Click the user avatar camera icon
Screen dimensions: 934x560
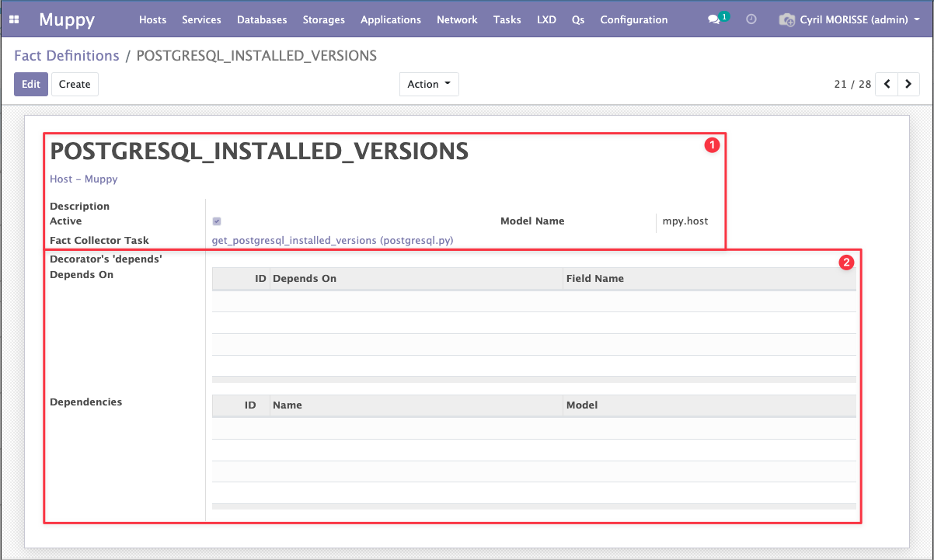787,19
